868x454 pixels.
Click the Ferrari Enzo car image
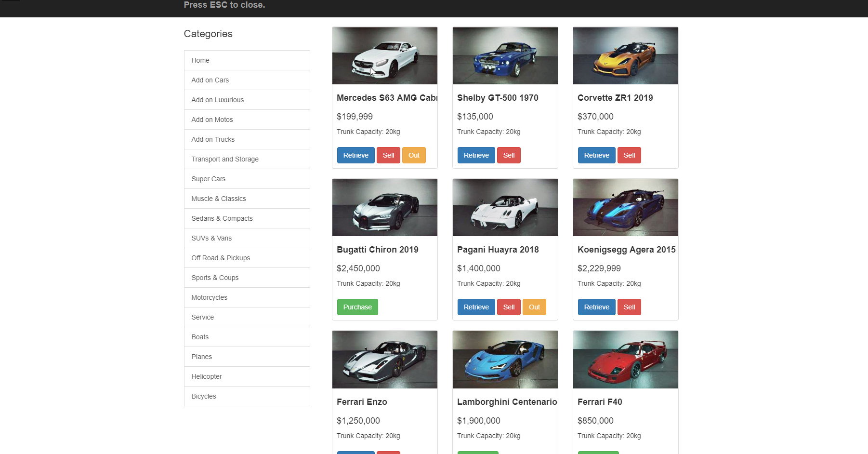click(385, 360)
